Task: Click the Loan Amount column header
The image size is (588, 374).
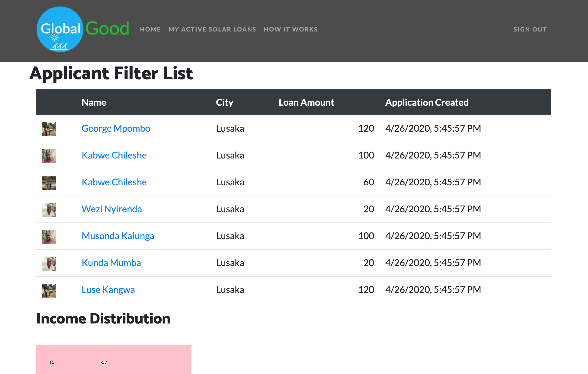Action: [x=306, y=102]
